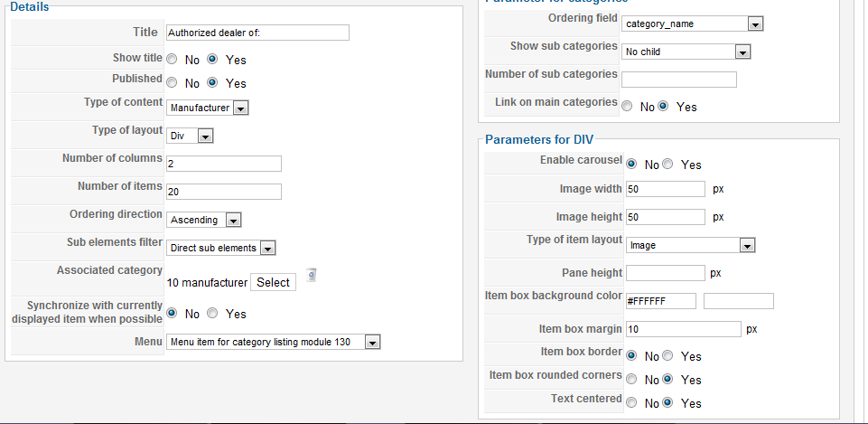Open the Type of content dropdown
The width and height of the screenshot is (868, 424).
[x=208, y=108]
